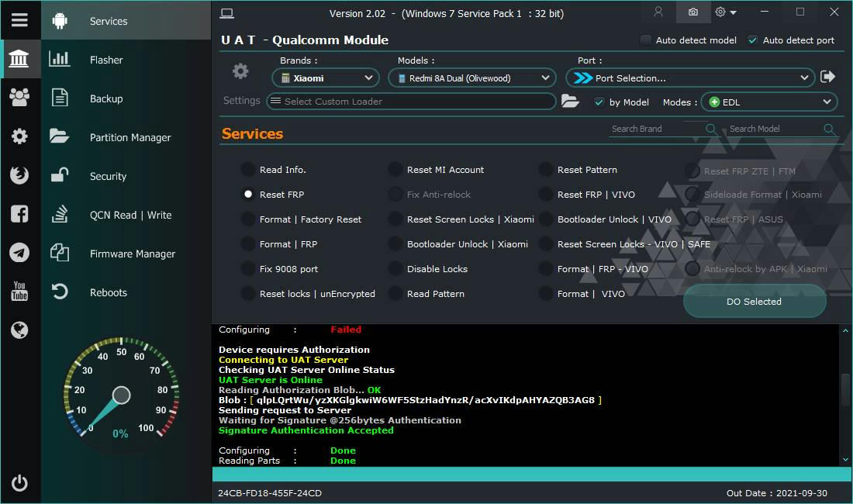Select Reset MI Account option

pyautogui.click(x=395, y=170)
